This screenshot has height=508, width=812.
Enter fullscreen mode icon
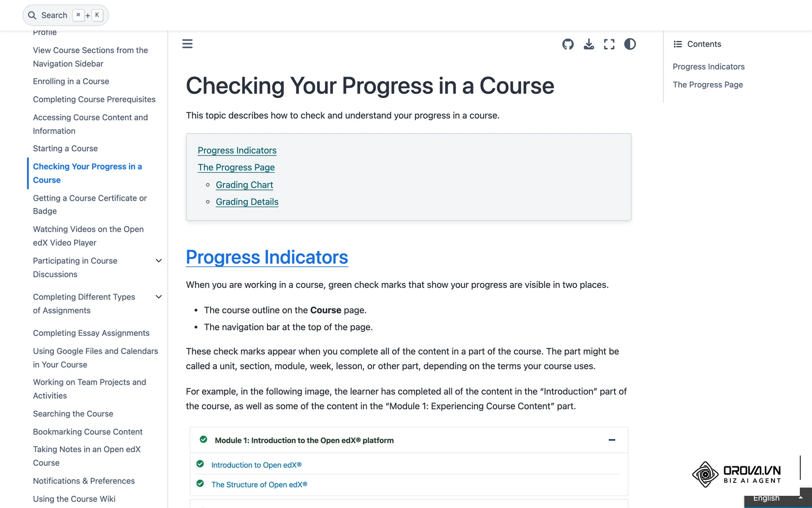(609, 44)
